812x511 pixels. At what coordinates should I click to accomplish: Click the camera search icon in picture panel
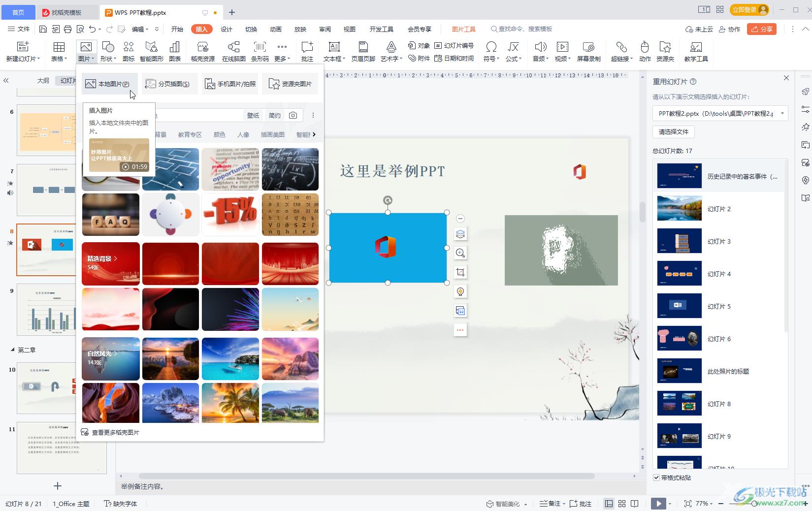(x=293, y=115)
